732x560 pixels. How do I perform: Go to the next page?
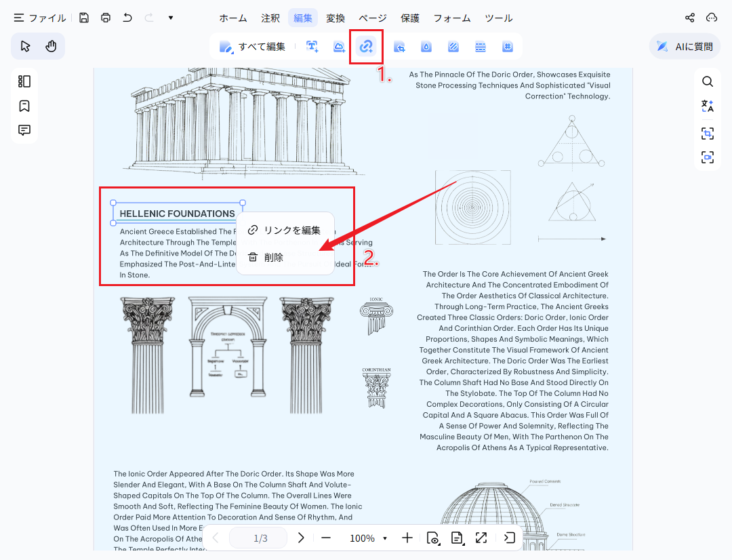(x=301, y=538)
